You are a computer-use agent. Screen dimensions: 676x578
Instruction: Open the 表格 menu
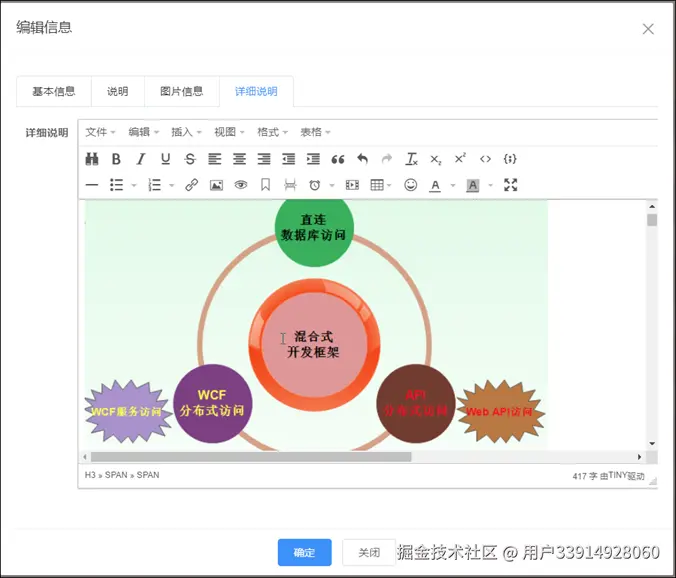pos(315,132)
